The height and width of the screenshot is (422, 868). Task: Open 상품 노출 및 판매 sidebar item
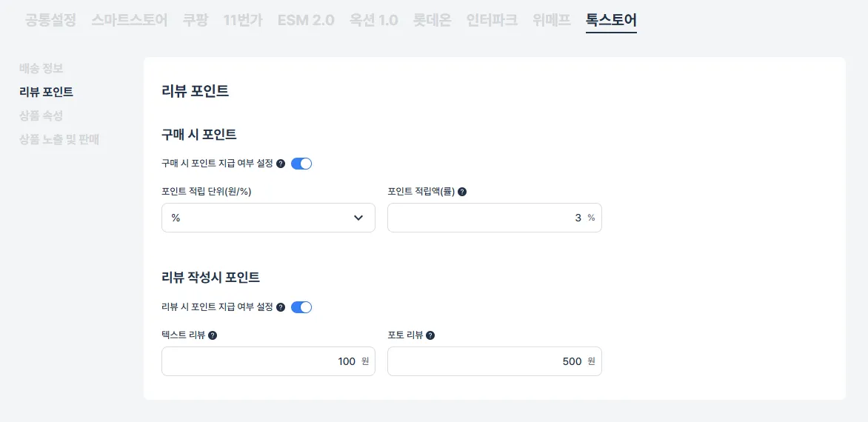[59, 139]
